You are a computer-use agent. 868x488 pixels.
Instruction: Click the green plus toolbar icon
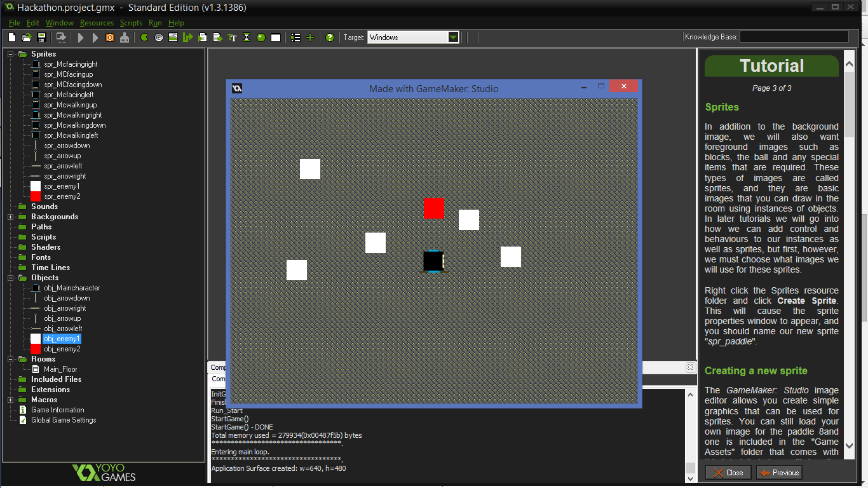pyautogui.click(x=310, y=37)
